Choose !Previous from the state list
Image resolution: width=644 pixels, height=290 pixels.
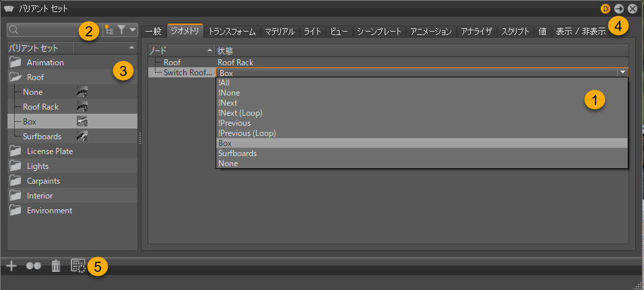[422, 123]
